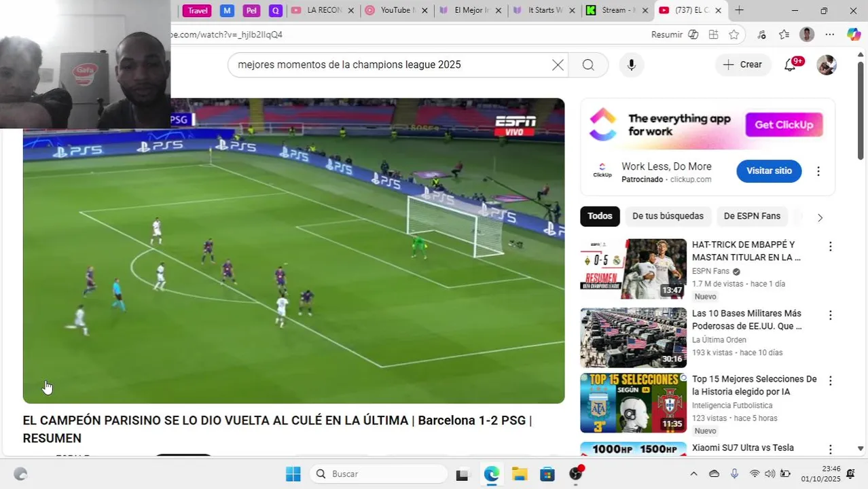Open YouTube notifications bell
Image resolution: width=868 pixels, height=489 pixels.
tap(791, 65)
